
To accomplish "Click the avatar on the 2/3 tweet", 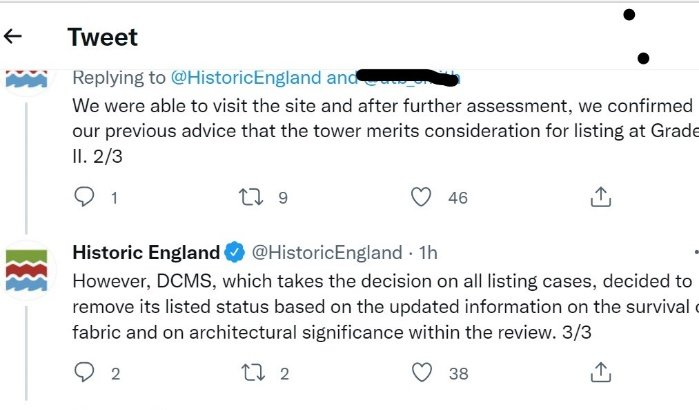I will 27,76.
